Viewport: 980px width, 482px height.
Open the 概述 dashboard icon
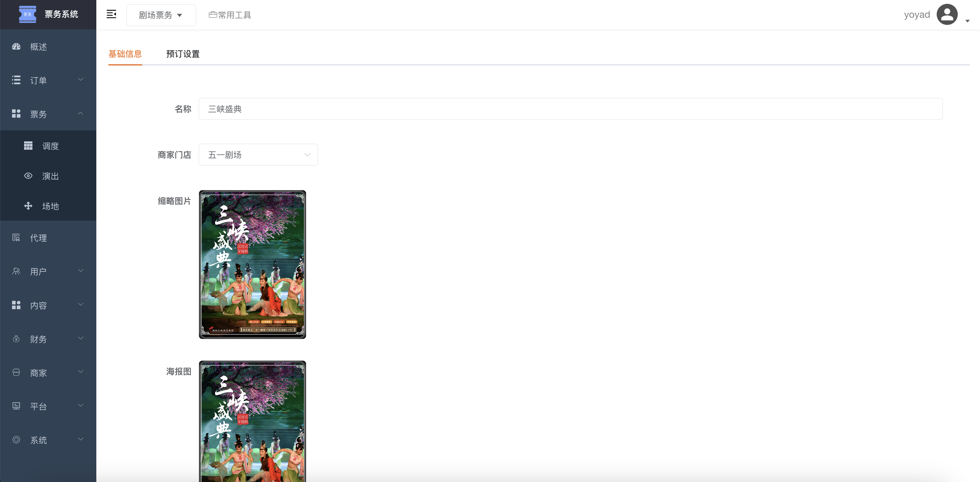(16, 46)
